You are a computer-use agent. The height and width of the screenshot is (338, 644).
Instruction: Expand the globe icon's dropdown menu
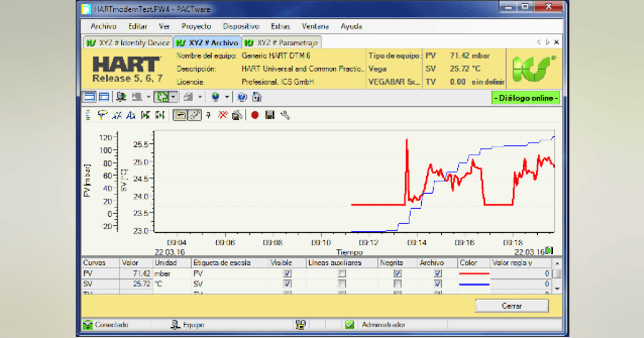[227, 97]
